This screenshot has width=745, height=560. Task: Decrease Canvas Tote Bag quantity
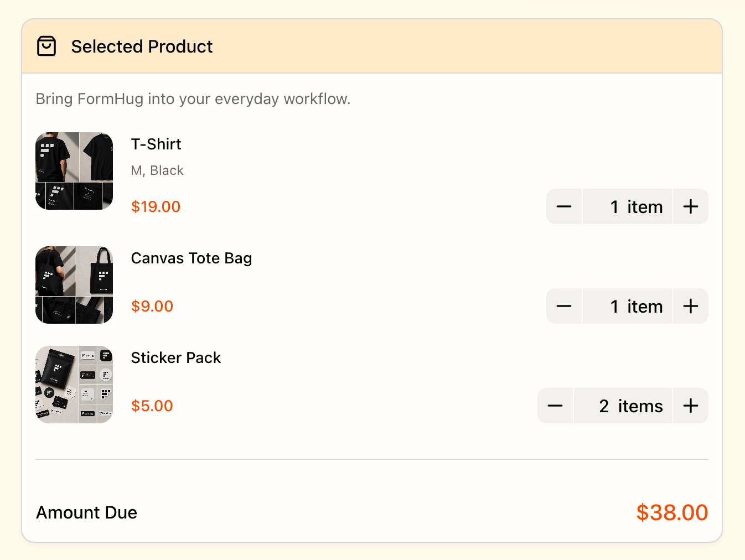[x=564, y=306]
